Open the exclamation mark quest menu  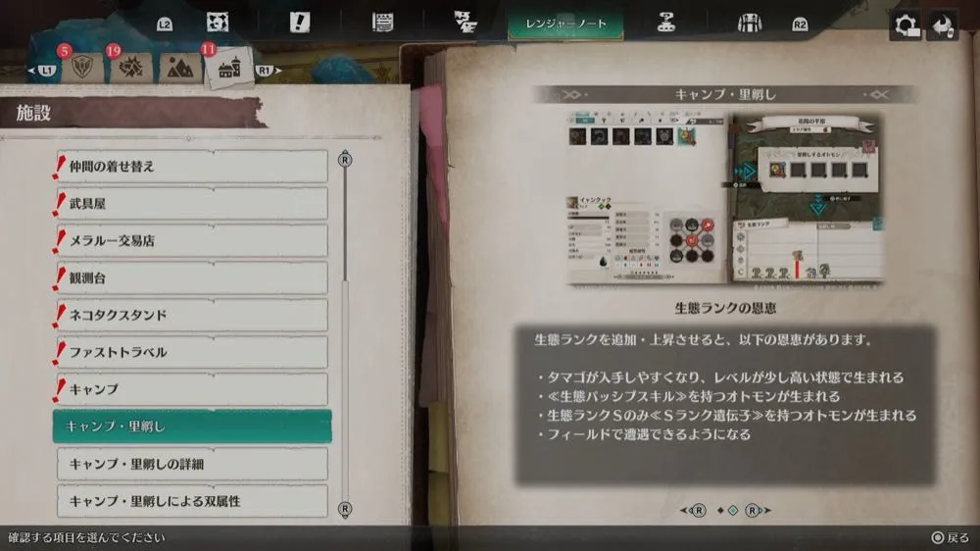(299, 23)
